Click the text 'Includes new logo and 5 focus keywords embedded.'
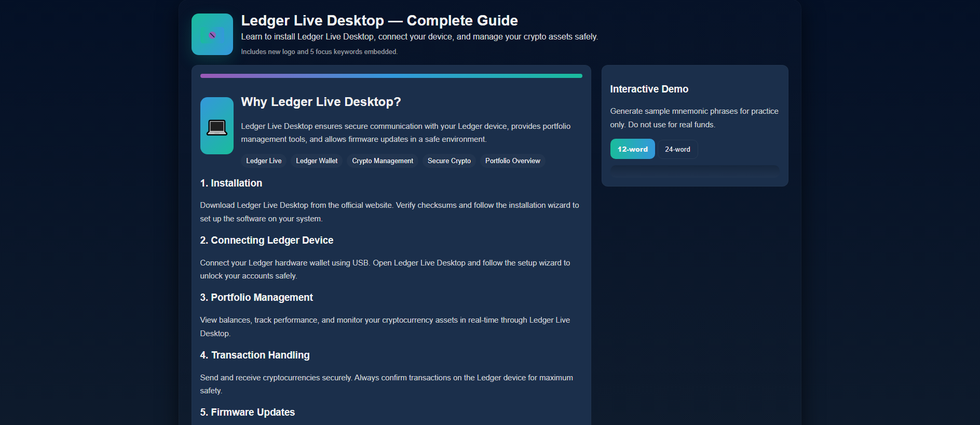This screenshot has width=980, height=425. (319, 52)
